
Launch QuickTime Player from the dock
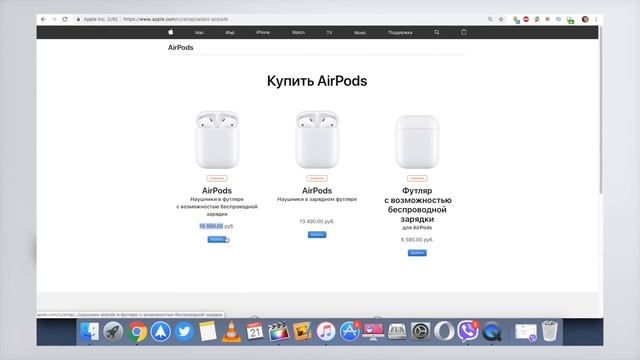pos(492,331)
